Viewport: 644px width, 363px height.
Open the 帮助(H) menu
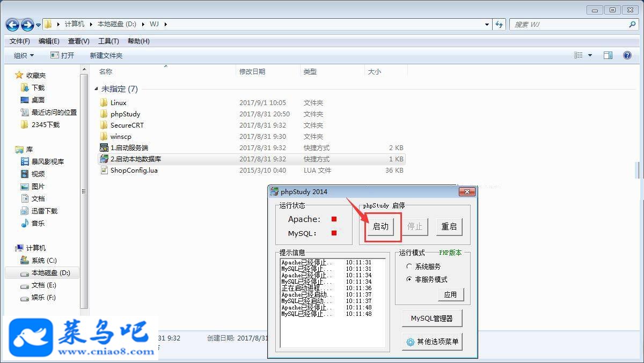point(138,41)
